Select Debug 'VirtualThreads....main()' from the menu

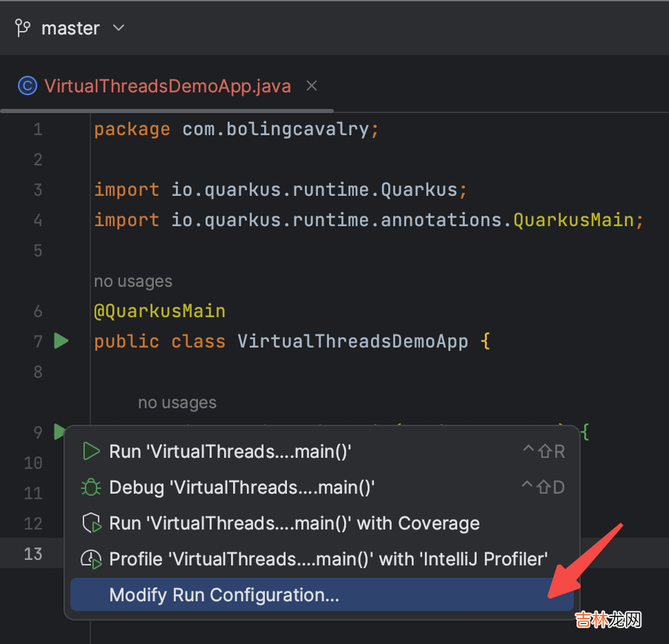click(x=241, y=487)
